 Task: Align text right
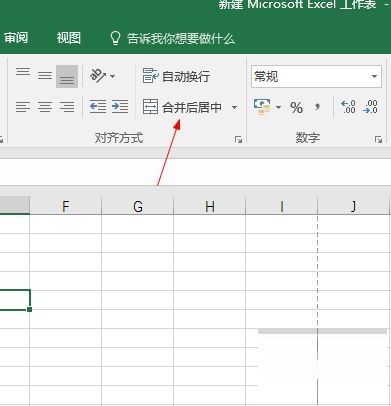coord(67,107)
